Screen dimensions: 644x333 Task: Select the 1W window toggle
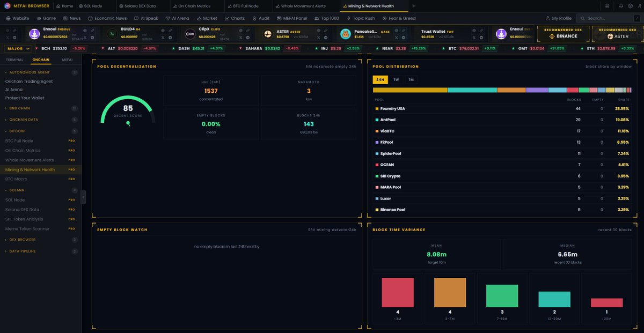396,79
